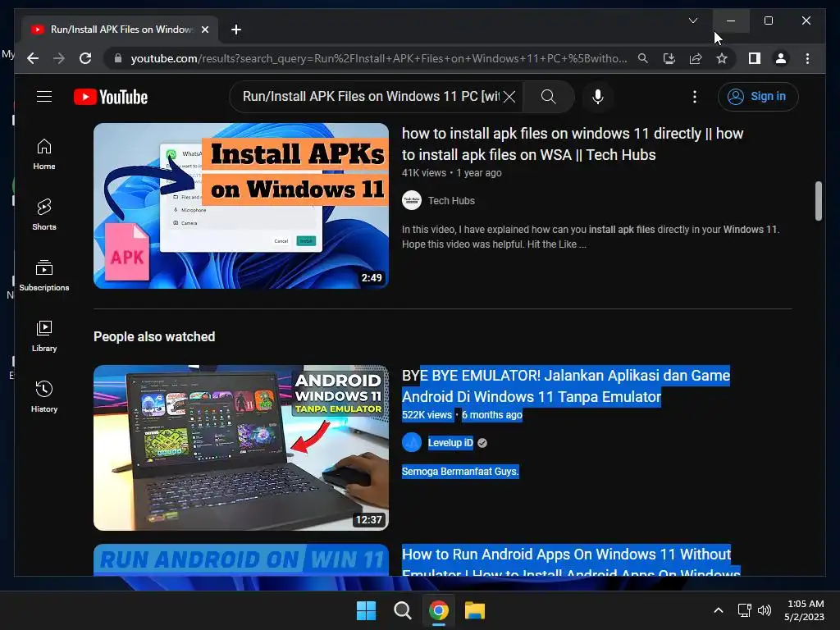Close the Run/Install APK Files tab

tap(205, 30)
